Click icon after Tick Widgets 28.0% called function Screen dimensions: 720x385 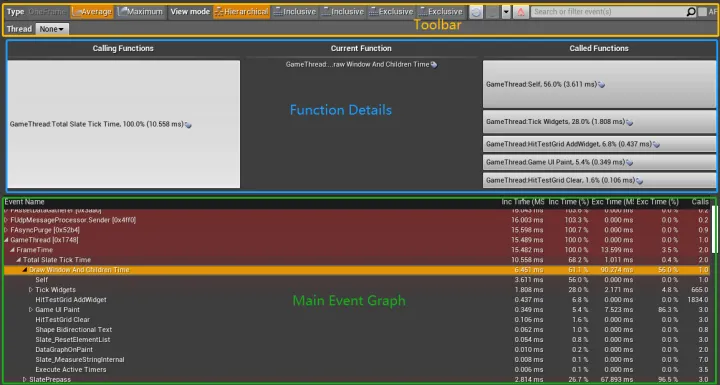pos(630,122)
